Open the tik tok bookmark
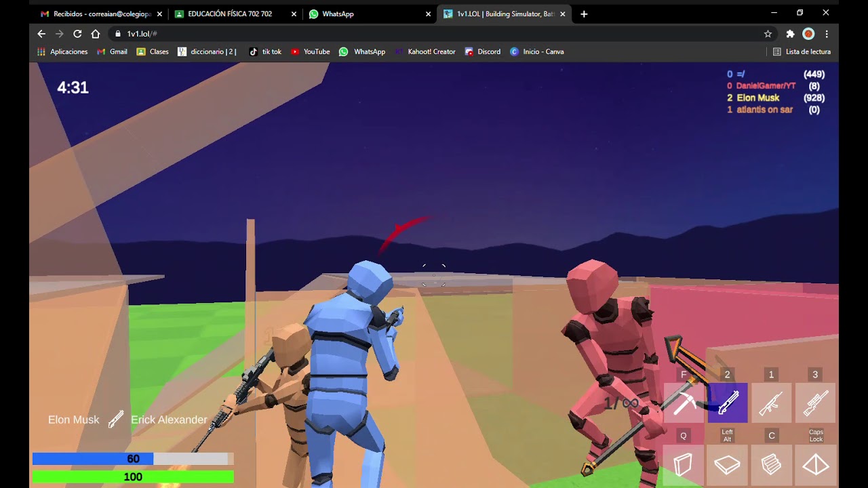Image resolution: width=868 pixels, height=488 pixels. [265, 52]
